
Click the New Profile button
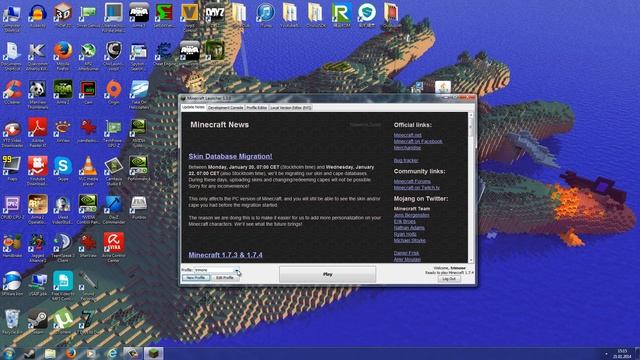[x=196, y=278]
